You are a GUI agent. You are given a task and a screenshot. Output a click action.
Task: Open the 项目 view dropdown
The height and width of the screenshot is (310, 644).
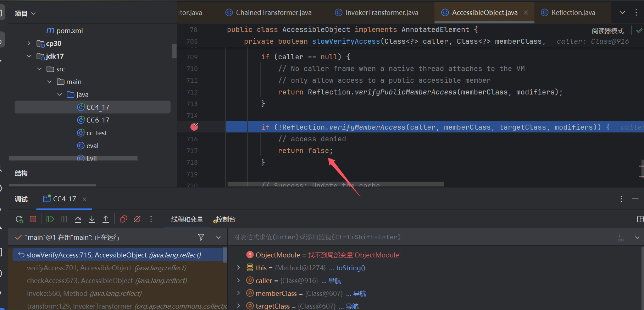click(25, 13)
